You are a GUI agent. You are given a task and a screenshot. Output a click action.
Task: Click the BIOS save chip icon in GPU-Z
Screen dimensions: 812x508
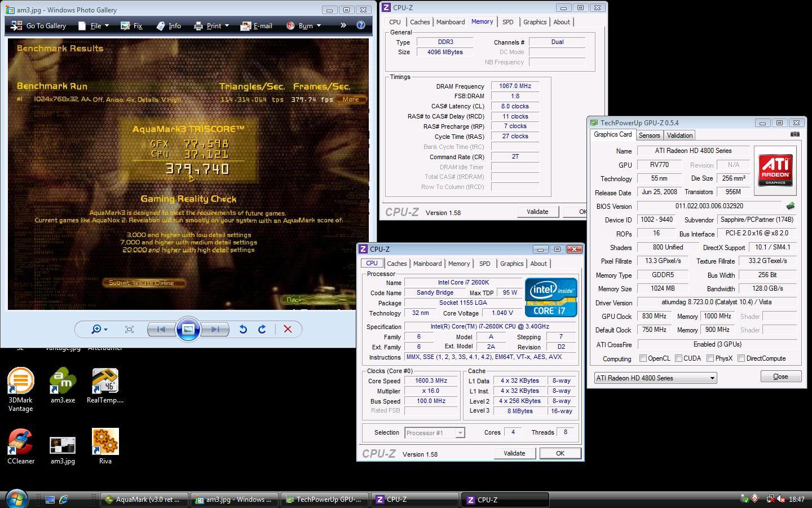791,206
